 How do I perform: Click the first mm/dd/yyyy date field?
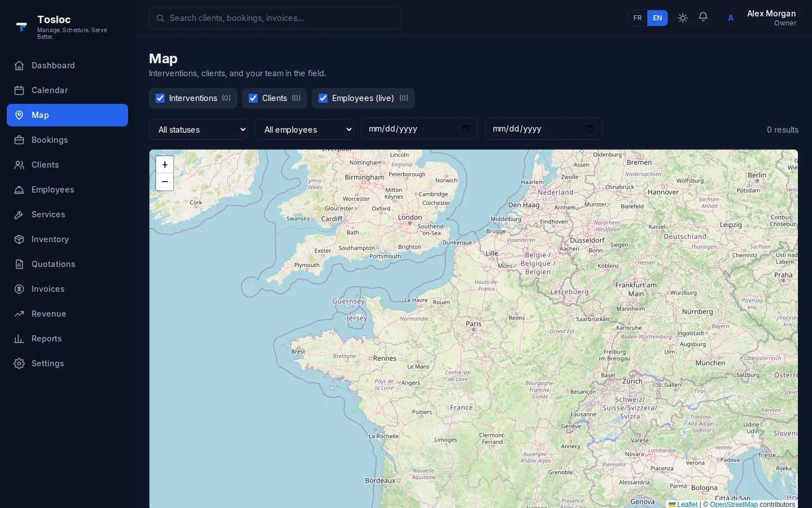(420, 129)
